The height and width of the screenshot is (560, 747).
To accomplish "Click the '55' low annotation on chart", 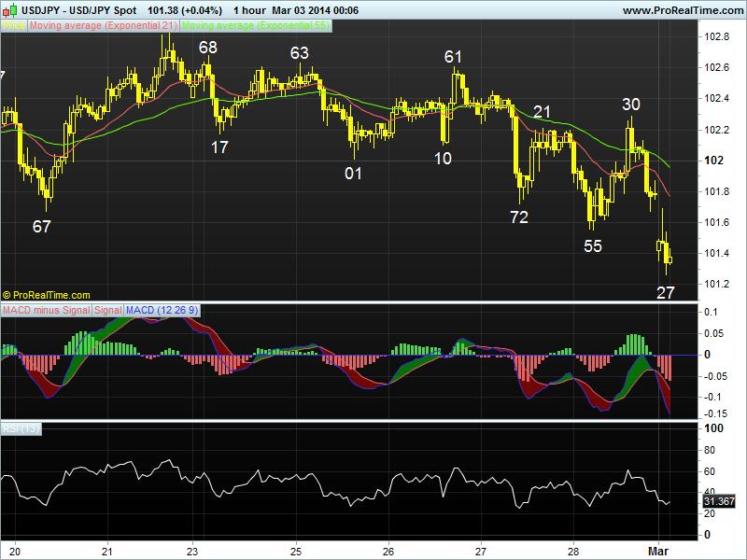I will [x=593, y=246].
